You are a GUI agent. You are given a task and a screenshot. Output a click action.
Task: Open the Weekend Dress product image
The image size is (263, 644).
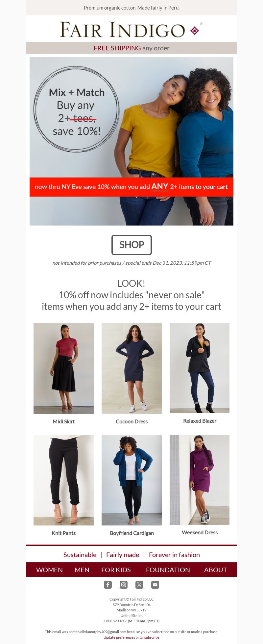click(x=200, y=480)
